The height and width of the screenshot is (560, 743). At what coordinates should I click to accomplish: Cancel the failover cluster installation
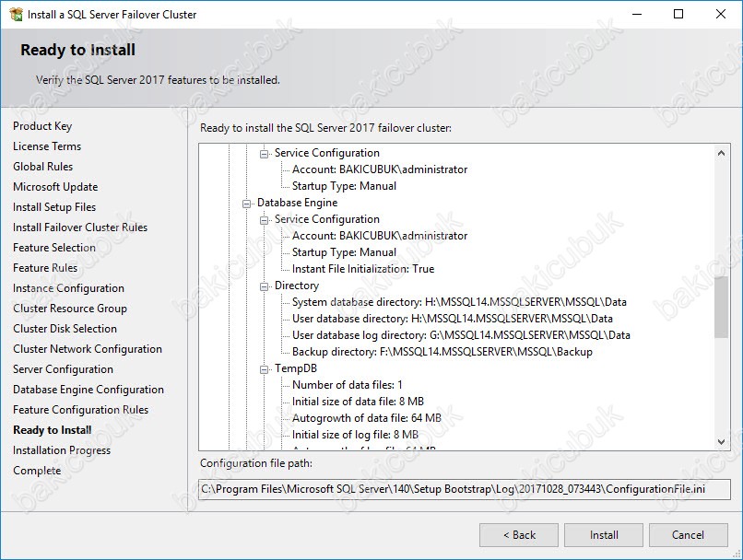click(688, 535)
